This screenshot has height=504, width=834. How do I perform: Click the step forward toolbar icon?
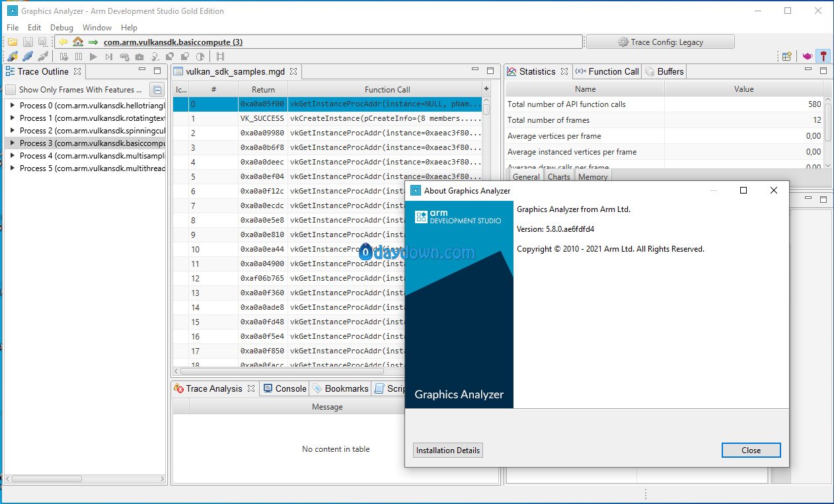click(109, 57)
